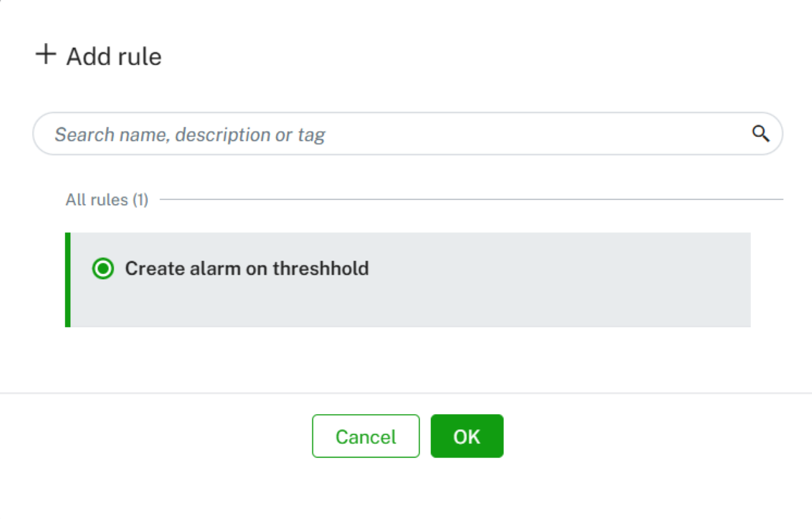Click the green accent bar on the rule
Viewport: 812px width, 519px height.
tap(68, 279)
